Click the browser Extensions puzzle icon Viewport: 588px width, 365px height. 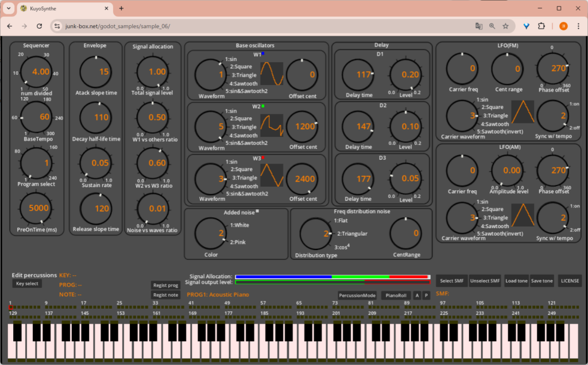(x=541, y=26)
